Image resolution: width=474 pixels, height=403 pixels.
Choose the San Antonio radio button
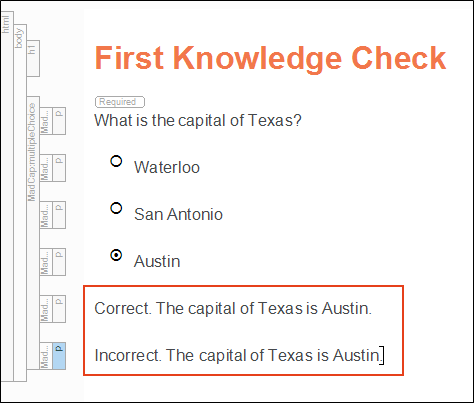[x=116, y=208]
